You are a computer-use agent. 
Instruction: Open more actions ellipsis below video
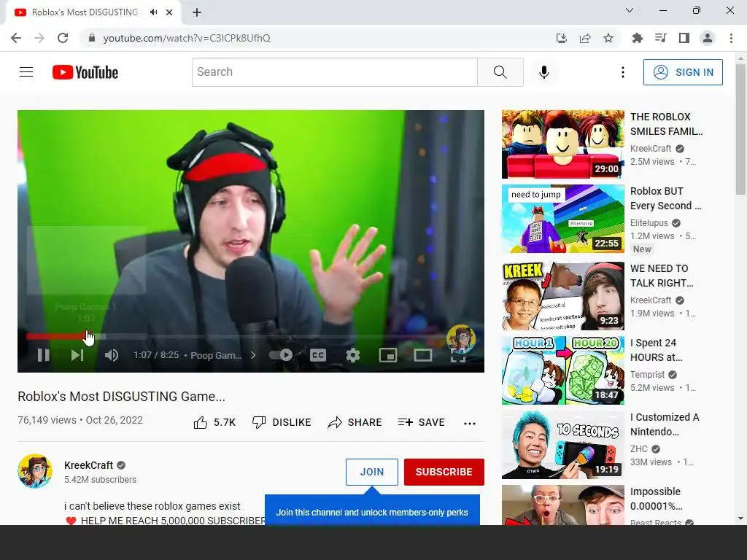(470, 423)
